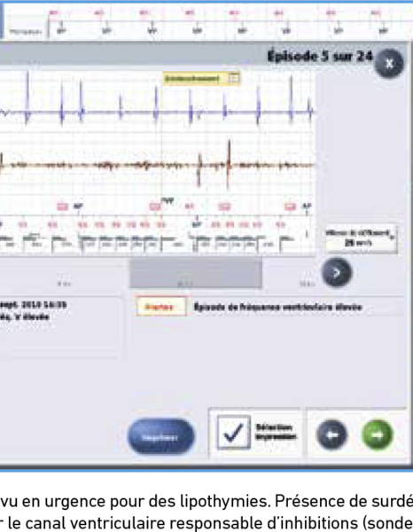Advance the EGM strip with round chevron button
Viewport: 413px width, 532px height.
pos(337,272)
